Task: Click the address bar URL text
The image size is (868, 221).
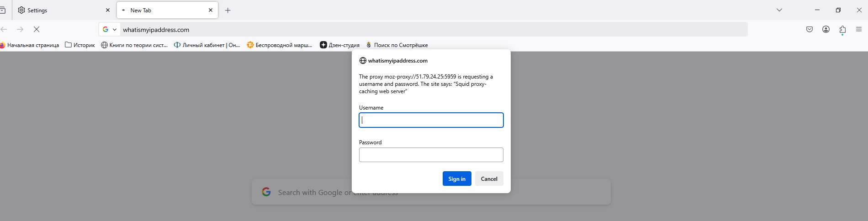Action: 156,30
